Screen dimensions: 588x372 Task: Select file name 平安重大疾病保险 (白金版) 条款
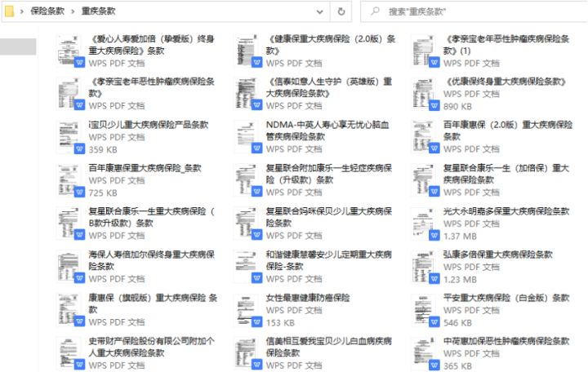[506, 298]
